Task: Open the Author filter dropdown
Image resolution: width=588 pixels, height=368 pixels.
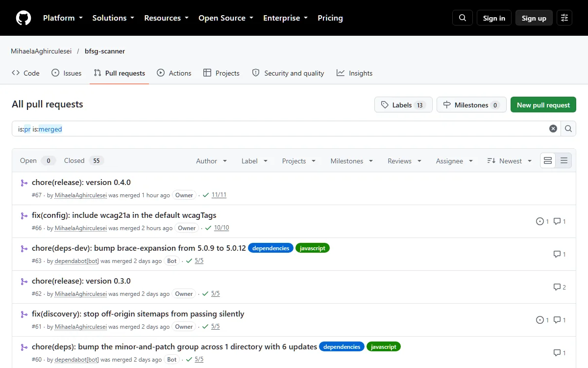Action: coord(212,161)
